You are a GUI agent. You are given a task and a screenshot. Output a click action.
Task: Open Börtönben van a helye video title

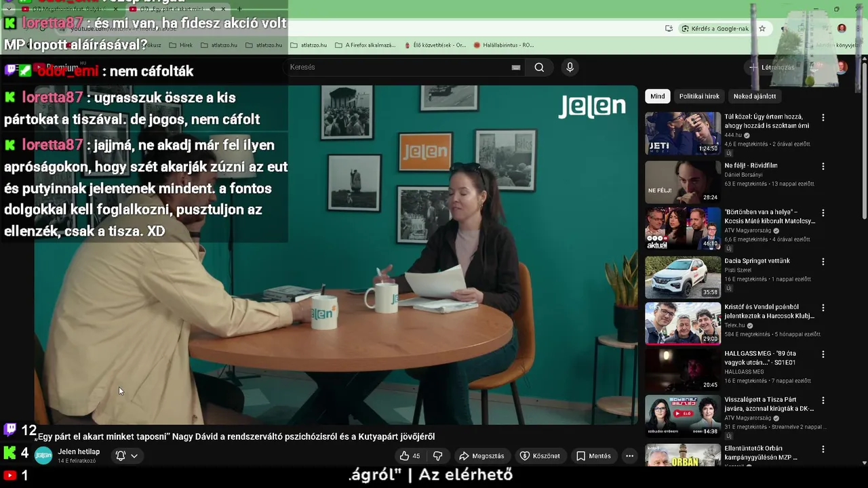click(770, 216)
